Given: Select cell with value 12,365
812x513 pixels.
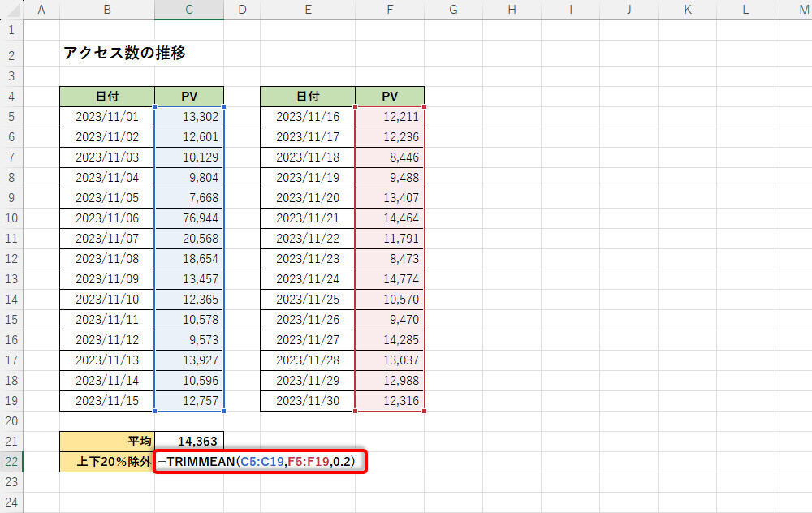Looking at the screenshot, I should (x=189, y=300).
